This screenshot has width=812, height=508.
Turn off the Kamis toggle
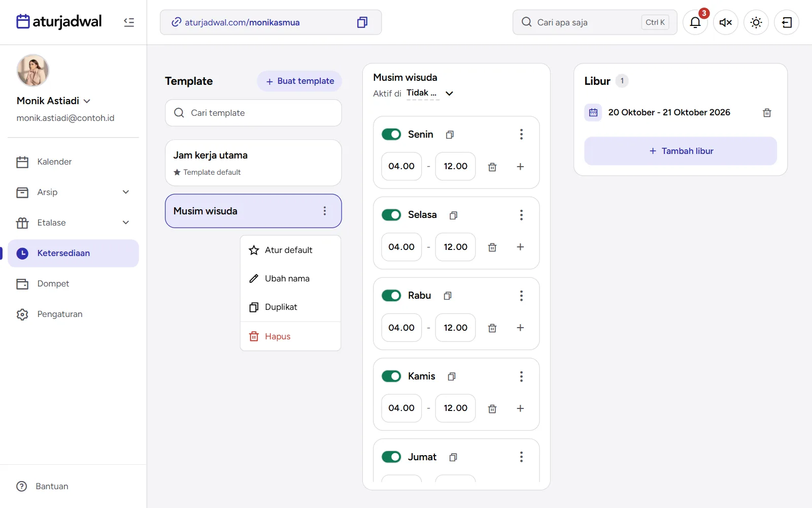(391, 376)
